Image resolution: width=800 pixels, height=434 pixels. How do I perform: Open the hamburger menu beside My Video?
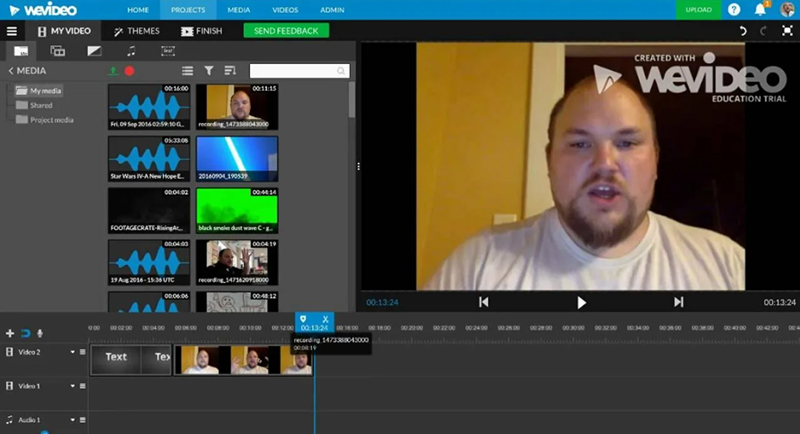12,31
